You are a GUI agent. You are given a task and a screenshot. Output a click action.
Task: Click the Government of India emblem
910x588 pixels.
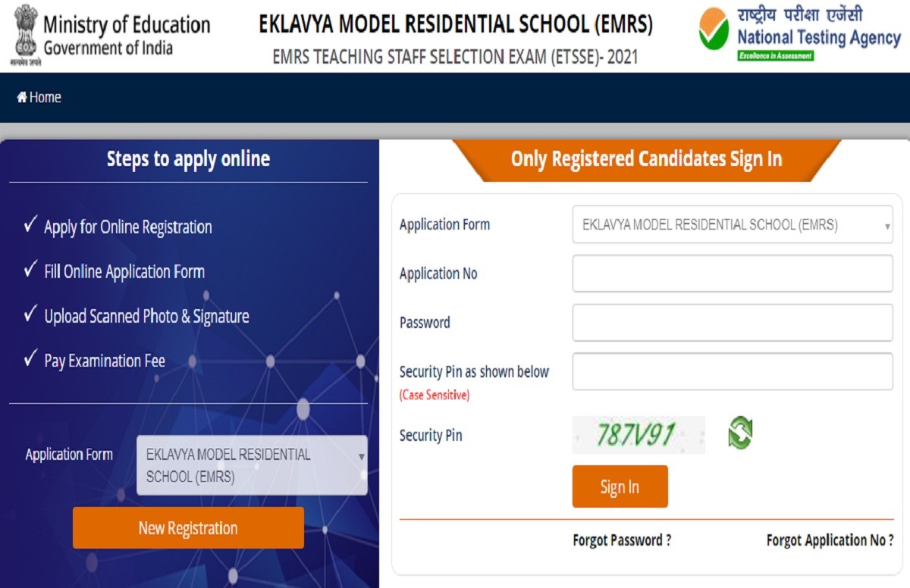point(24,32)
